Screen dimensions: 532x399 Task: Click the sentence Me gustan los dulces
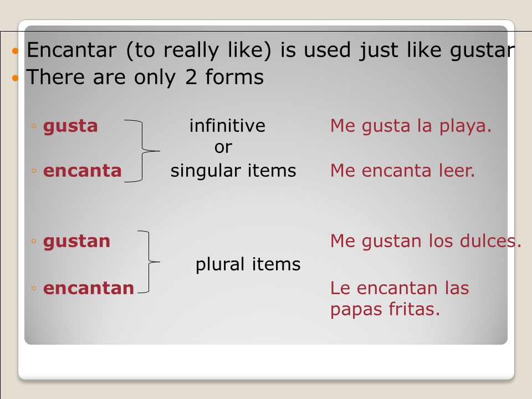[x=426, y=241]
